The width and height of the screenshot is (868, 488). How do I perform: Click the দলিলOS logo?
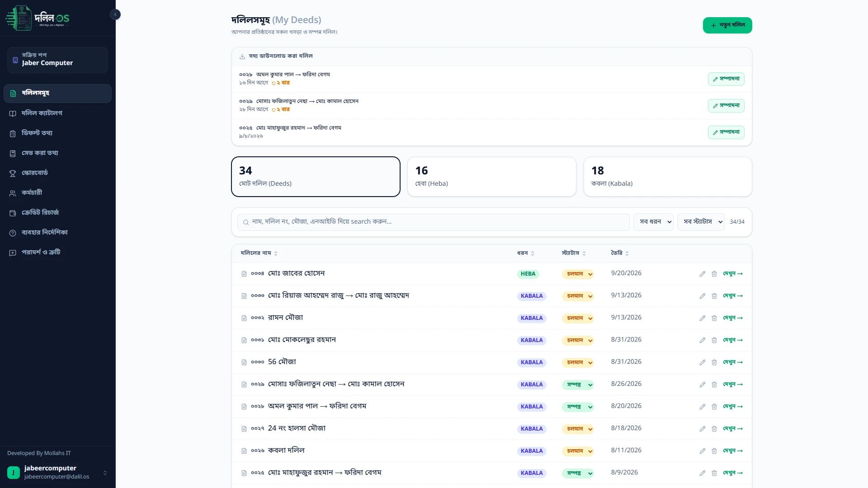pos(38,18)
